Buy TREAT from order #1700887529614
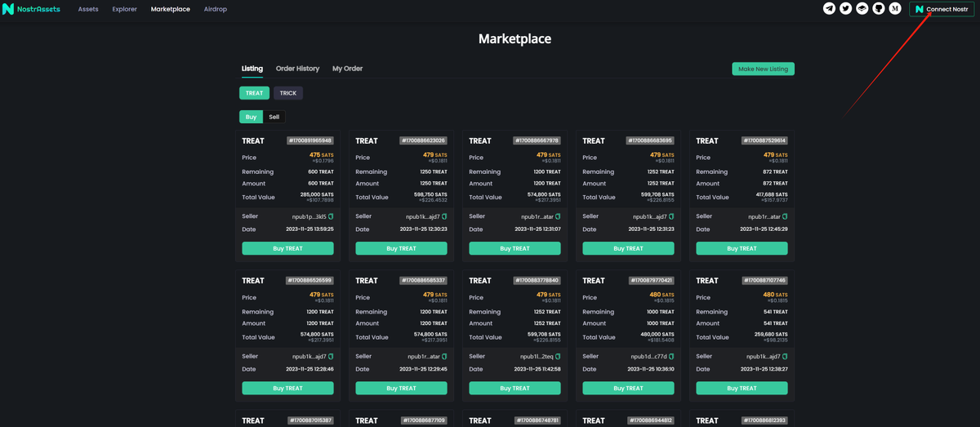This screenshot has width=980, height=427. pos(742,248)
